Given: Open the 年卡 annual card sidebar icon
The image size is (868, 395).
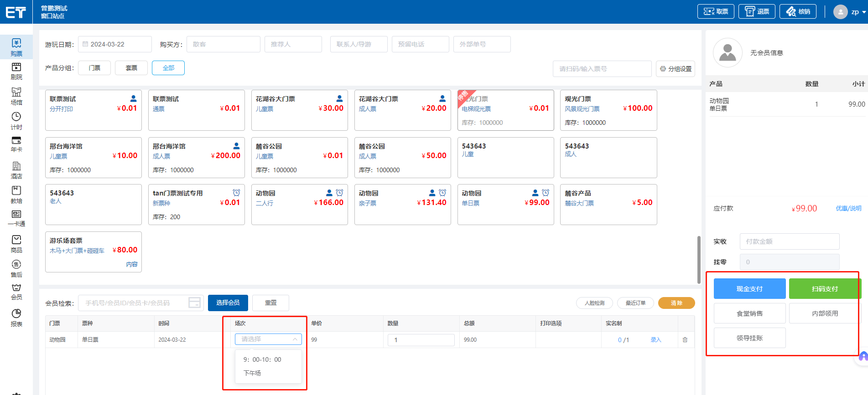Looking at the screenshot, I should [x=16, y=144].
